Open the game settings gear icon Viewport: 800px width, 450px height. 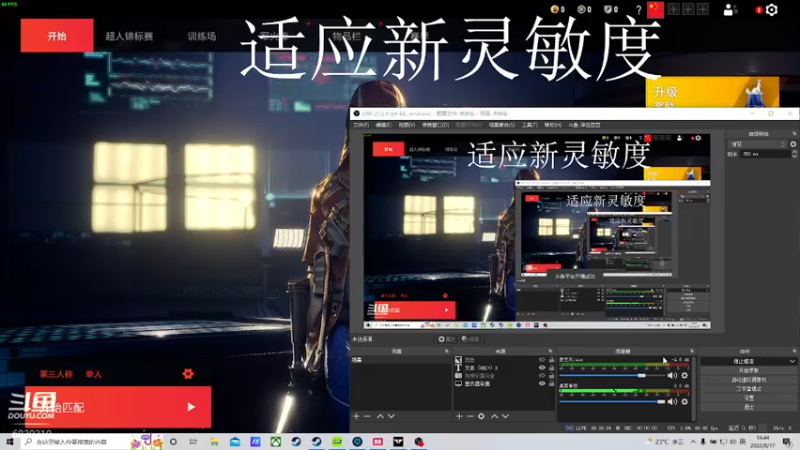771,10
